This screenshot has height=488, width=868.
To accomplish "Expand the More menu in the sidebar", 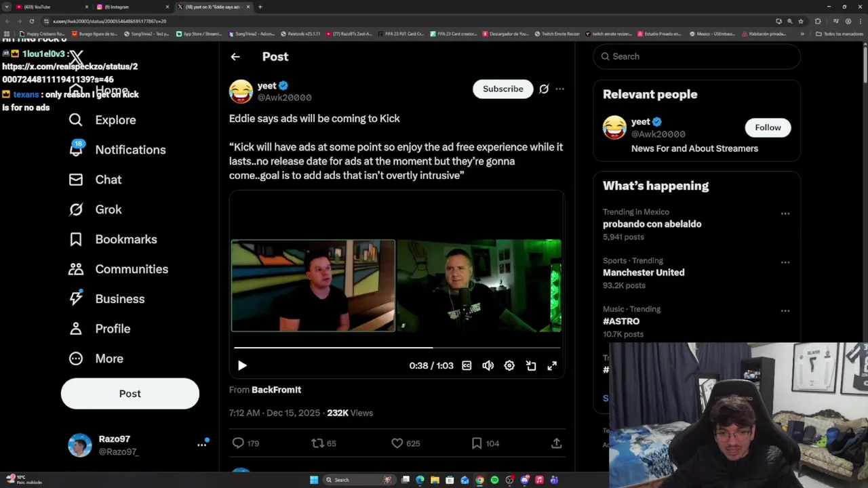I will tap(96, 359).
